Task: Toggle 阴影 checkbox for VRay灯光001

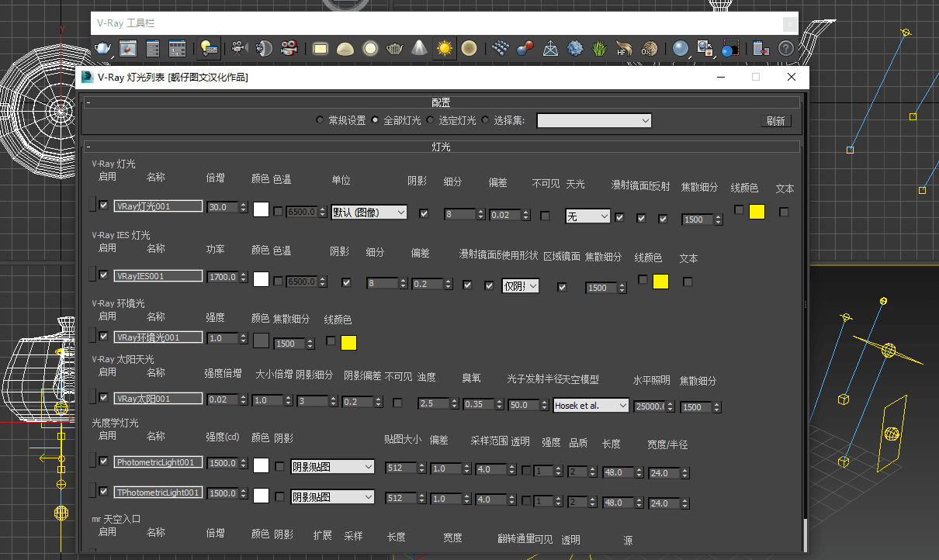Action: coord(424,213)
